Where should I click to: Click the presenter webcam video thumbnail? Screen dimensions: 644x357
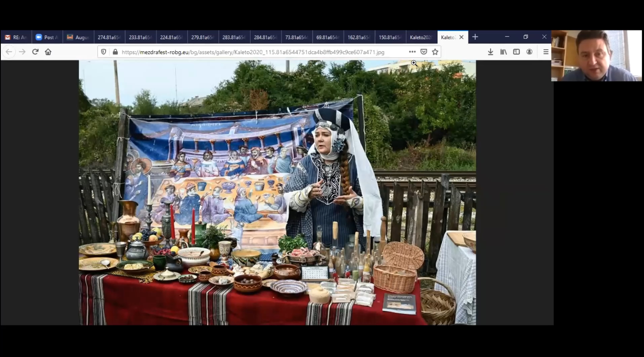596,56
